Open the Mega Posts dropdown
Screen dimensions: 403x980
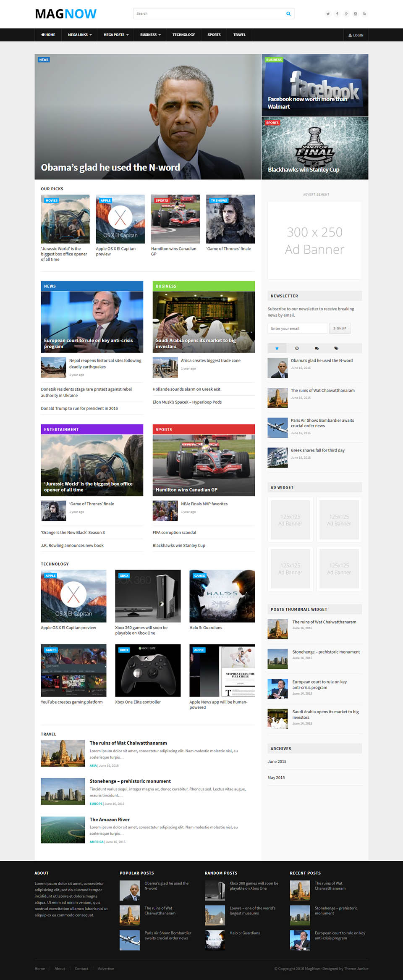coord(116,35)
